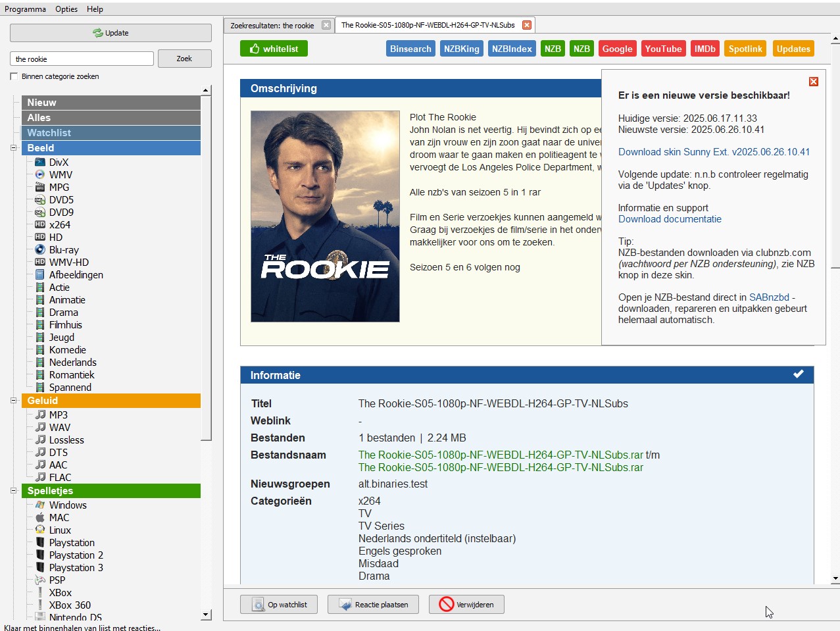Collapse the Spelletjes category tree

tap(13, 490)
